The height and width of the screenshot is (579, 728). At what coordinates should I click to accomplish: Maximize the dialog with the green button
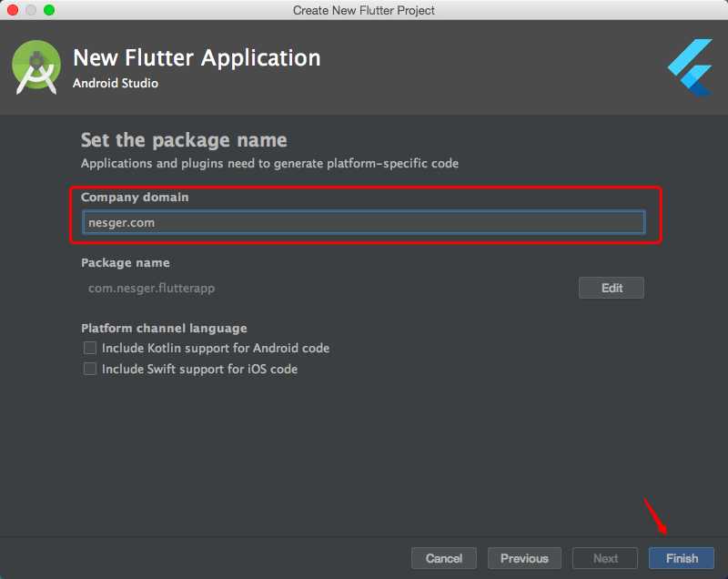coord(49,10)
